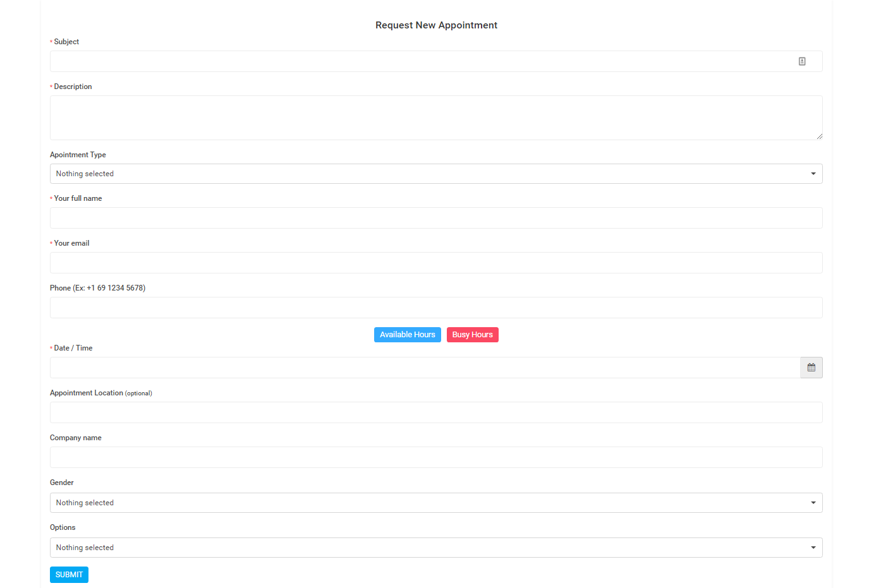881x588 pixels.
Task: Select the Your full name field
Action: tap(436, 218)
